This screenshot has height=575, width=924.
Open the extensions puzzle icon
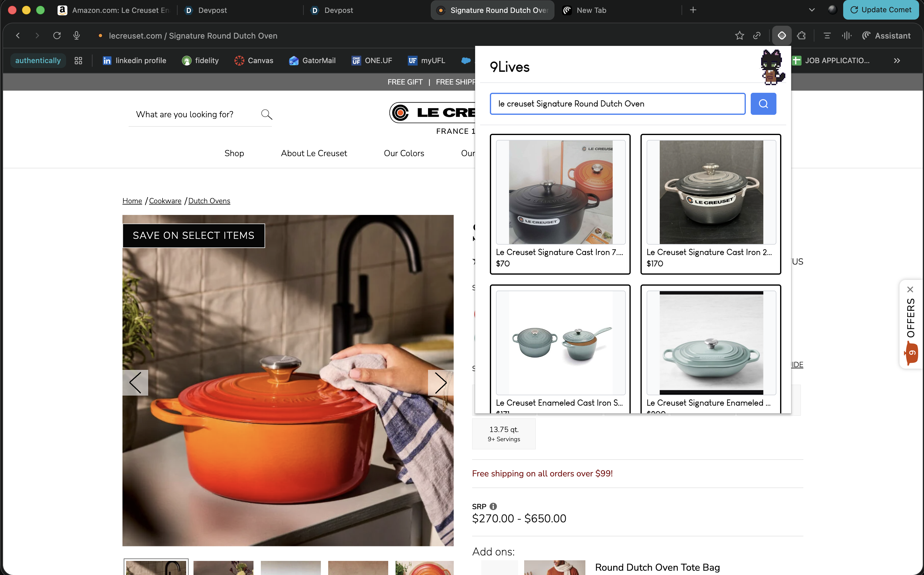click(802, 36)
